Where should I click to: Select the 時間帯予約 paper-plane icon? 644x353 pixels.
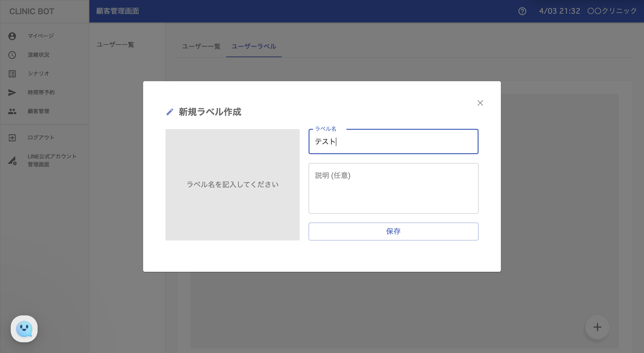click(x=12, y=92)
